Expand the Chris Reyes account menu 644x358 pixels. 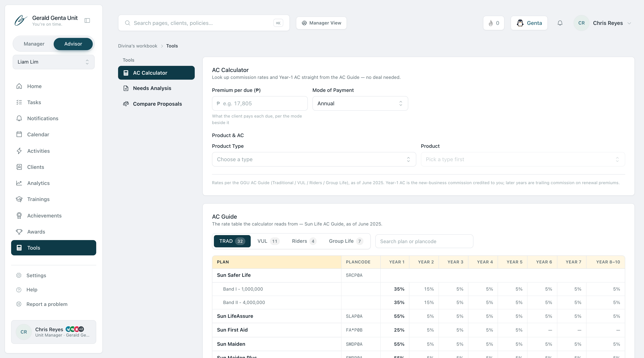click(602, 23)
